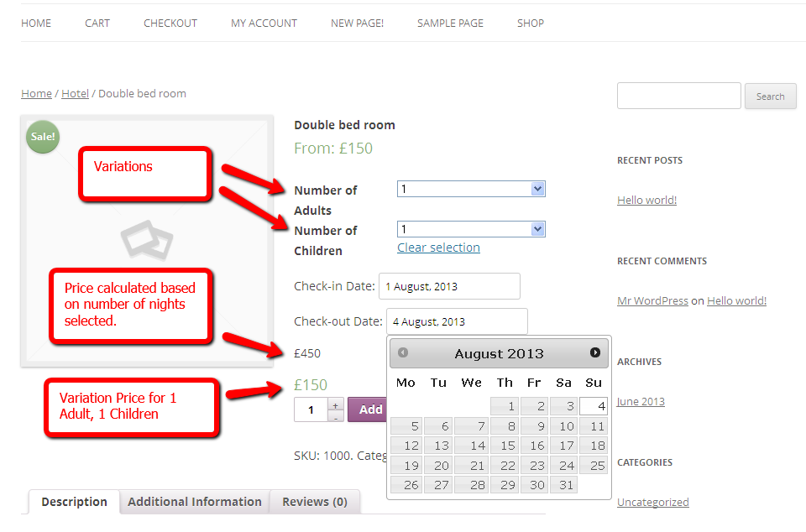Open the Number of Adults dropdown
The image size is (806, 532).
point(471,190)
